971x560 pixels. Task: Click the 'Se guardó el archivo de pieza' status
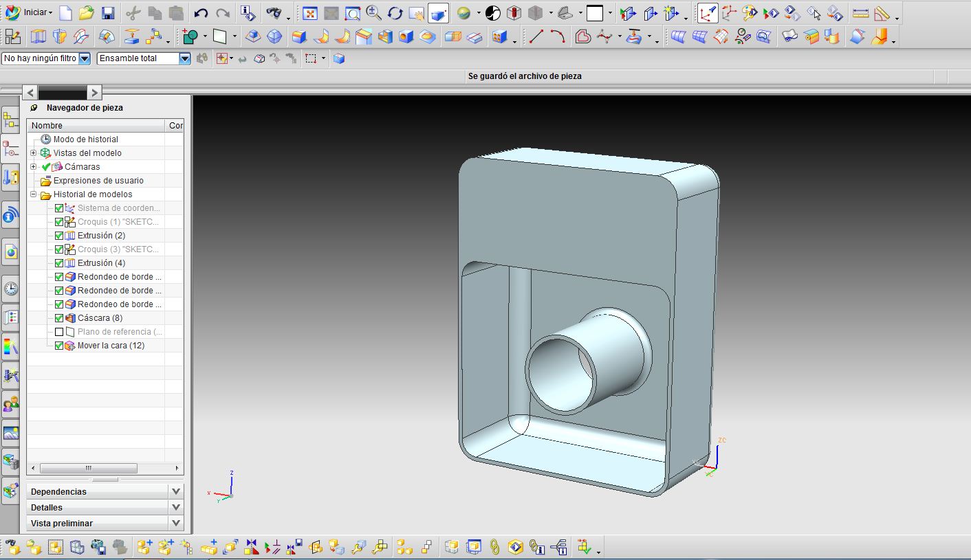(x=525, y=76)
